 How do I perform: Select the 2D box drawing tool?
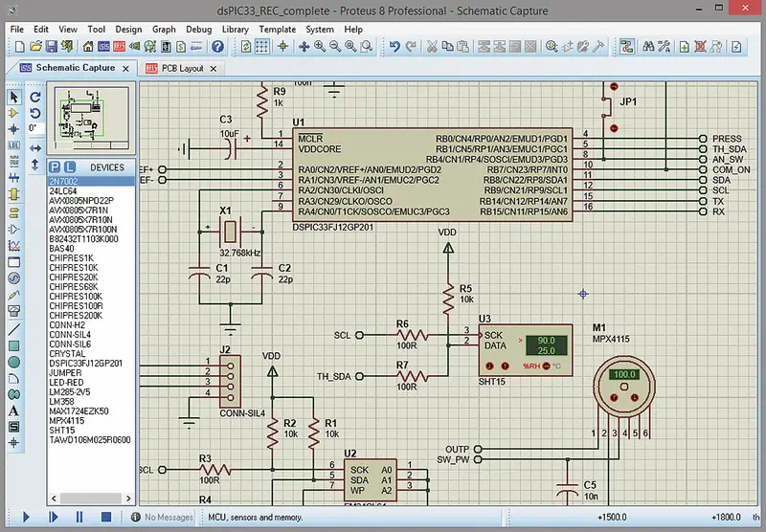click(x=14, y=346)
